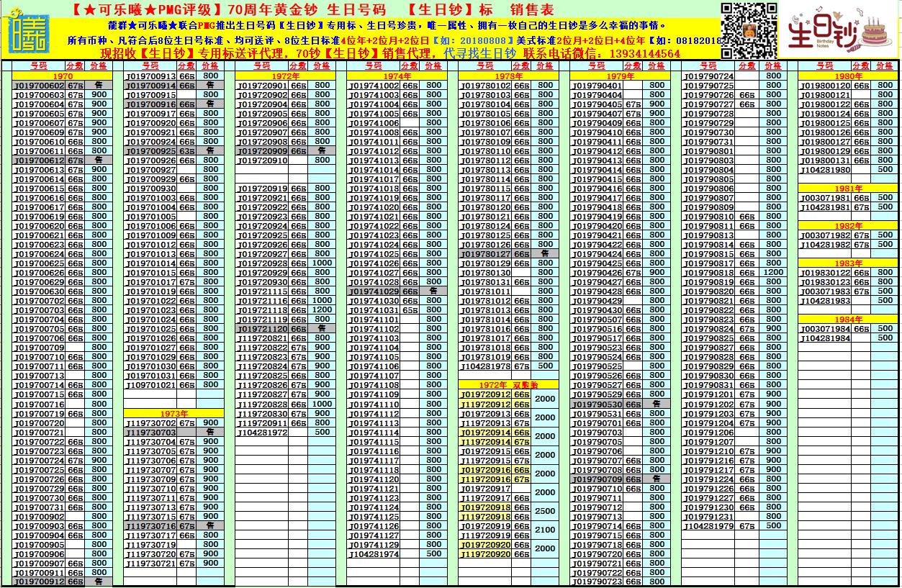The width and height of the screenshot is (902, 588).
Task: Select the 1982年 year header cell
Action: 849,226
